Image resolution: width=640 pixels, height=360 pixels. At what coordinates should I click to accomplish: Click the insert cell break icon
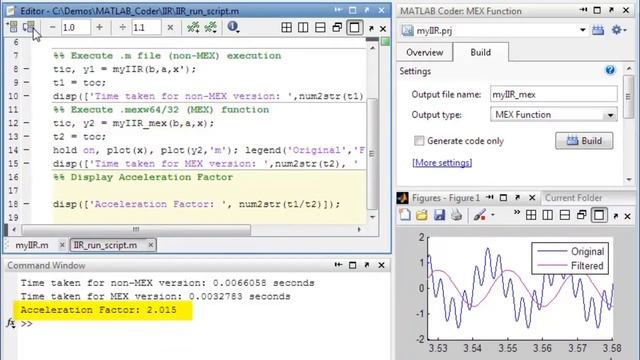[193, 27]
